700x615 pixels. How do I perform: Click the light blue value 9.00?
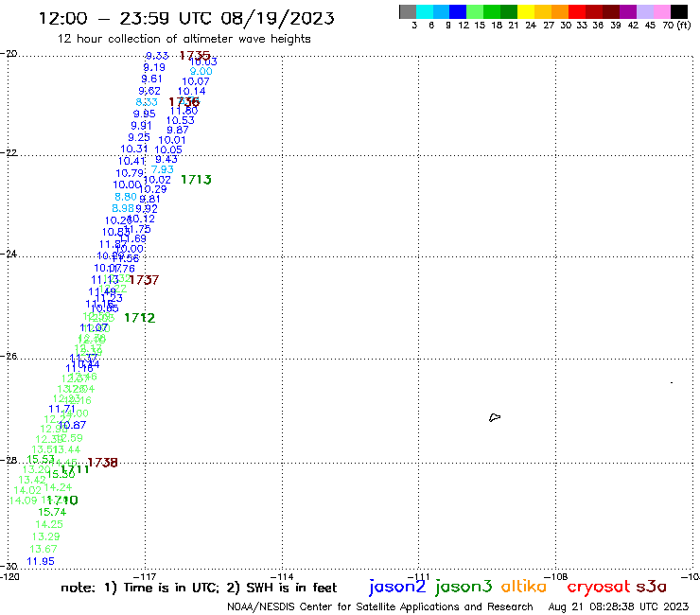point(201,72)
